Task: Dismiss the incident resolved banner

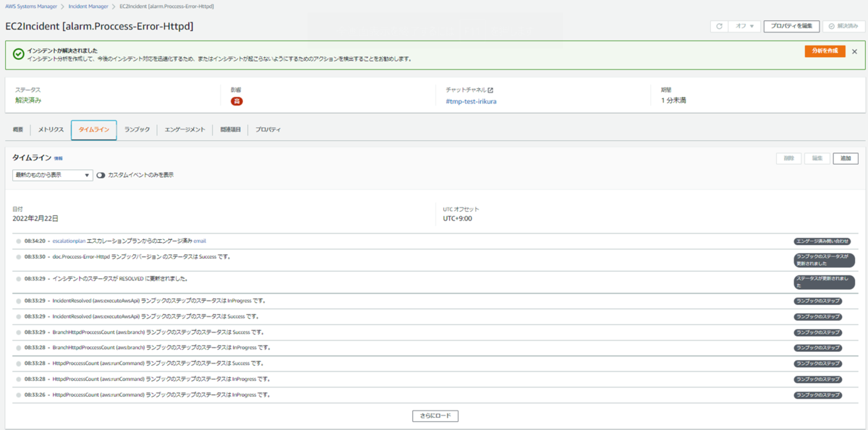Action: (854, 51)
